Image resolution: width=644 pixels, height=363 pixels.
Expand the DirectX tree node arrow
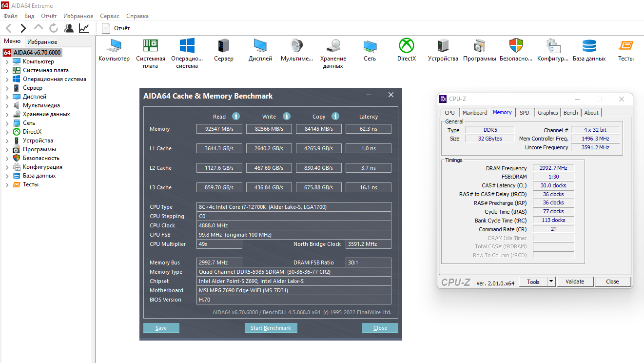7,132
